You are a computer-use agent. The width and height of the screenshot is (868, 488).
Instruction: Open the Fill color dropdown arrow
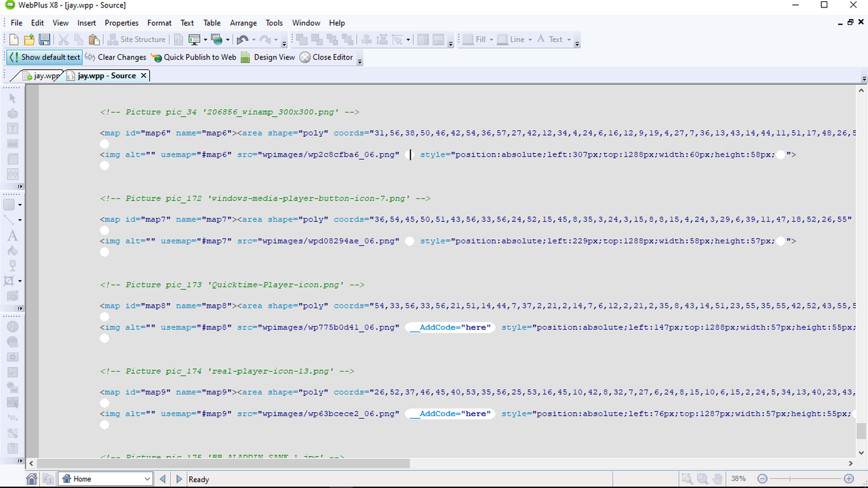(x=491, y=40)
